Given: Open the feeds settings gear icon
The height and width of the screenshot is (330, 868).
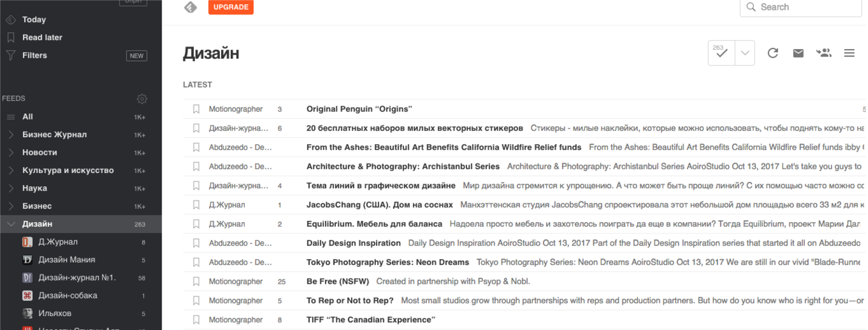Looking at the screenshot, I should click(x=142, y=98).
